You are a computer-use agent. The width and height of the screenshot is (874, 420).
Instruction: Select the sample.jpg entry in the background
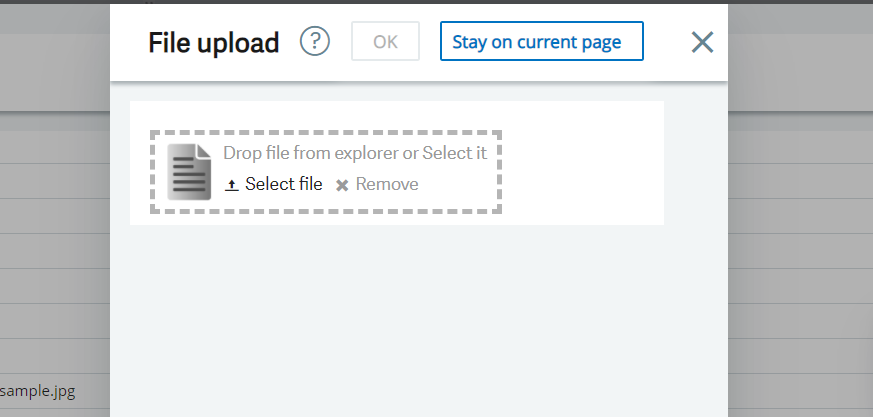coord(38,390)
